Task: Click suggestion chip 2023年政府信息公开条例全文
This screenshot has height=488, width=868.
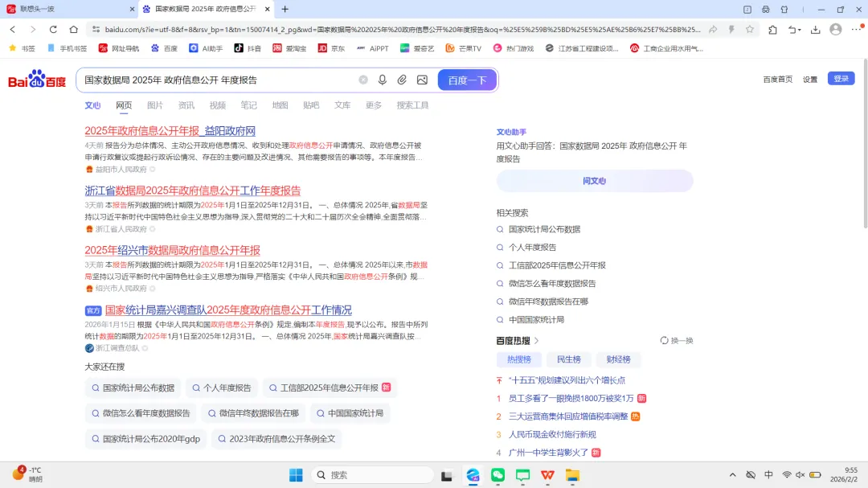Action: point(276,439)
